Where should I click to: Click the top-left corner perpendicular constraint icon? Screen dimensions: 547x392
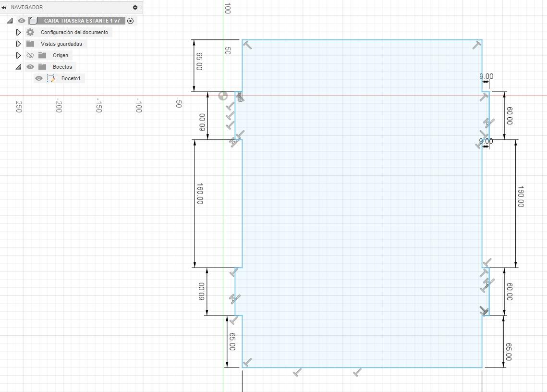pyautogui.click(x=247, y=45)
